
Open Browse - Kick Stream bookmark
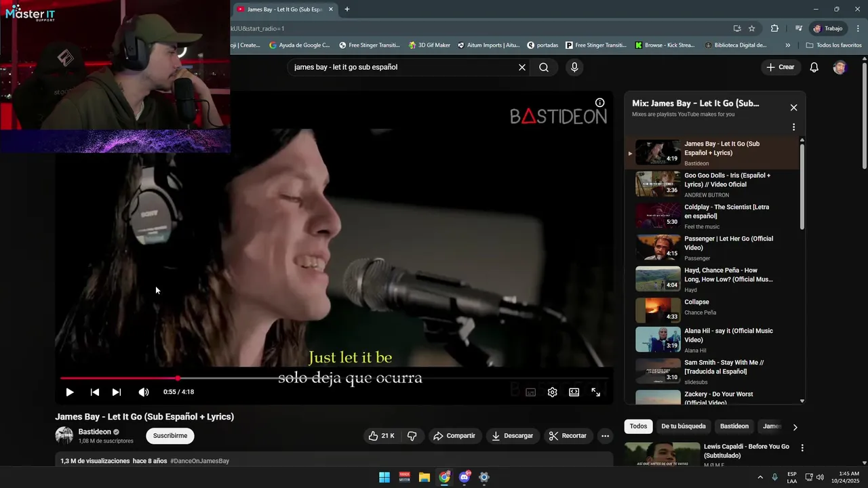[665, 45]
